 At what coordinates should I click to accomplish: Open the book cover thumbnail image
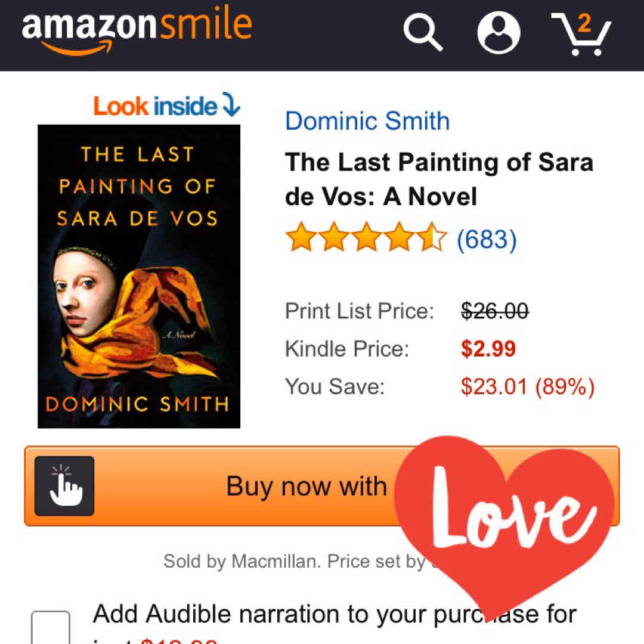tap(139, 276)
